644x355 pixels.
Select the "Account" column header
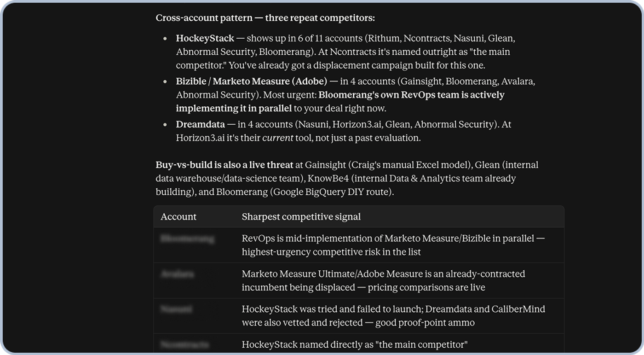point(178,216)
